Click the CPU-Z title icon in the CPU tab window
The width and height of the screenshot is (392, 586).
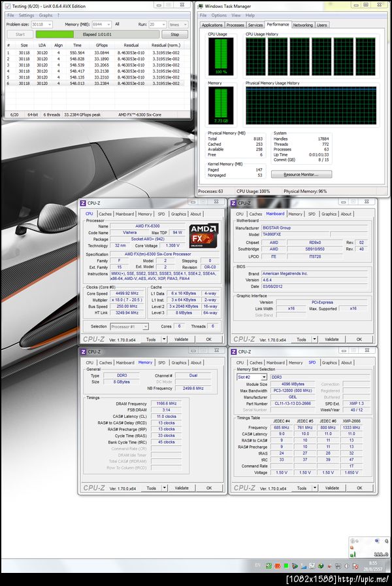[83, 203]
